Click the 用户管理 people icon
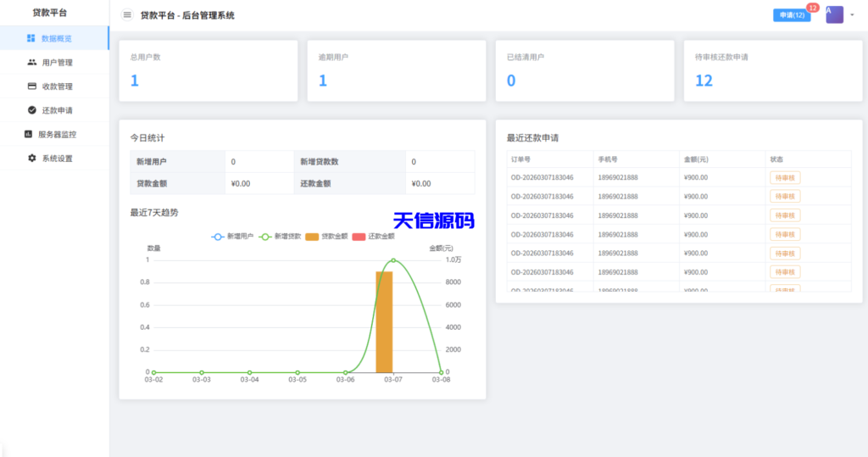The height and width of the screenshot is (457, 868). [32, 63]
